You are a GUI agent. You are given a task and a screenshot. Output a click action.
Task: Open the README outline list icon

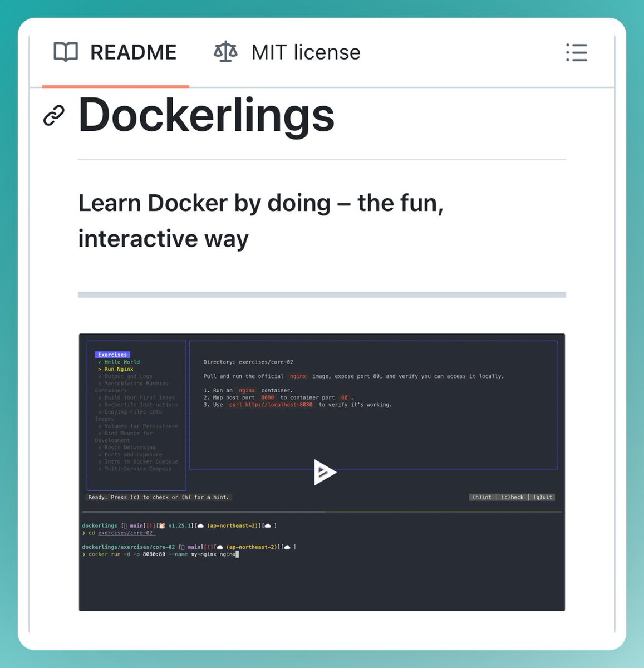point(577,53)
